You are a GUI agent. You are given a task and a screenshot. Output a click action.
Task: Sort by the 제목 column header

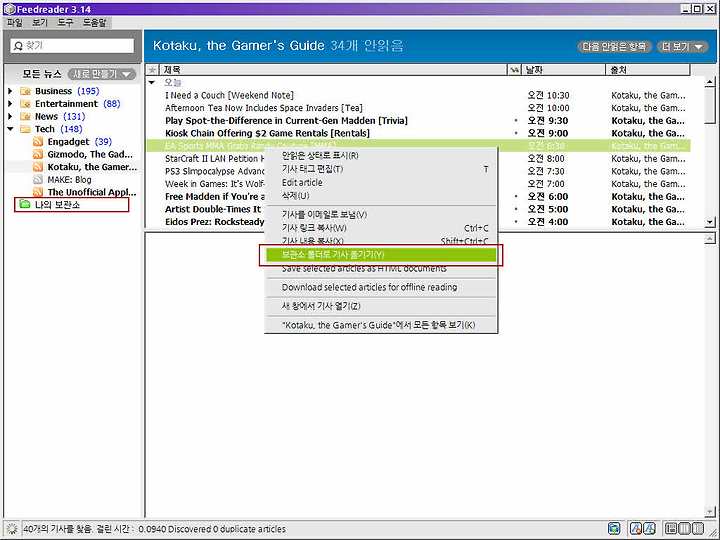pyautogui.click(x=332, y=70)
